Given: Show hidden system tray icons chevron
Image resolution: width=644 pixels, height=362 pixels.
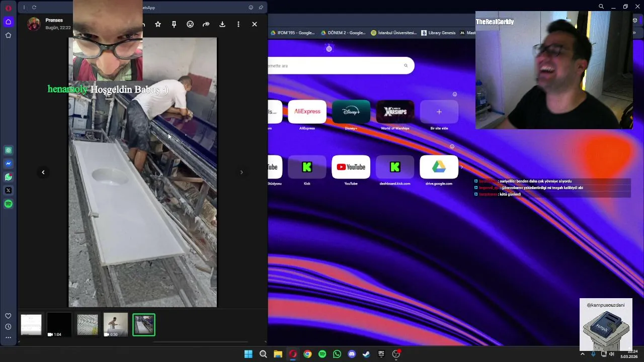Looking at the screenshot, I should 583,354.
